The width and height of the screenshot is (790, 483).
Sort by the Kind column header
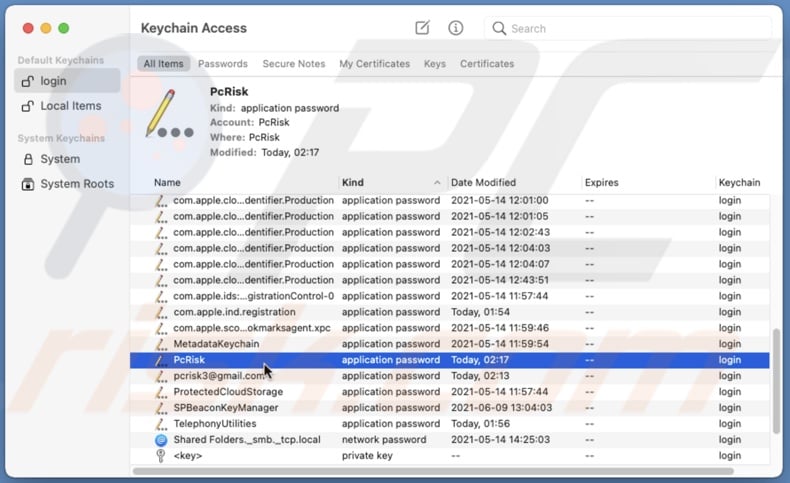(390, 183)
